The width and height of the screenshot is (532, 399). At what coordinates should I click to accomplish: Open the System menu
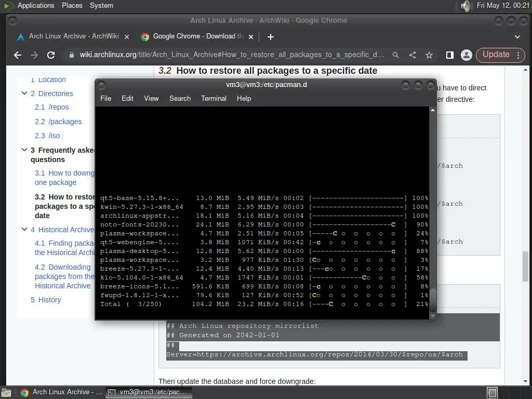click(101, 5)
